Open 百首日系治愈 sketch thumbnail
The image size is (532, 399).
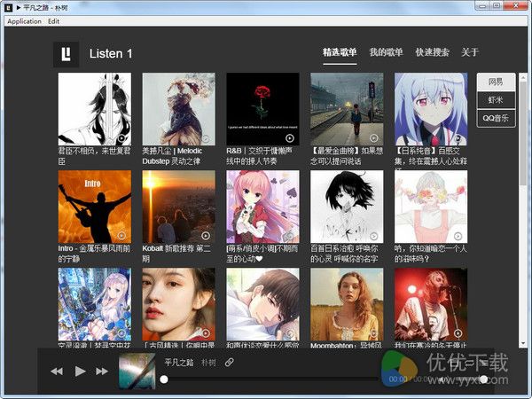pos(347,207)
